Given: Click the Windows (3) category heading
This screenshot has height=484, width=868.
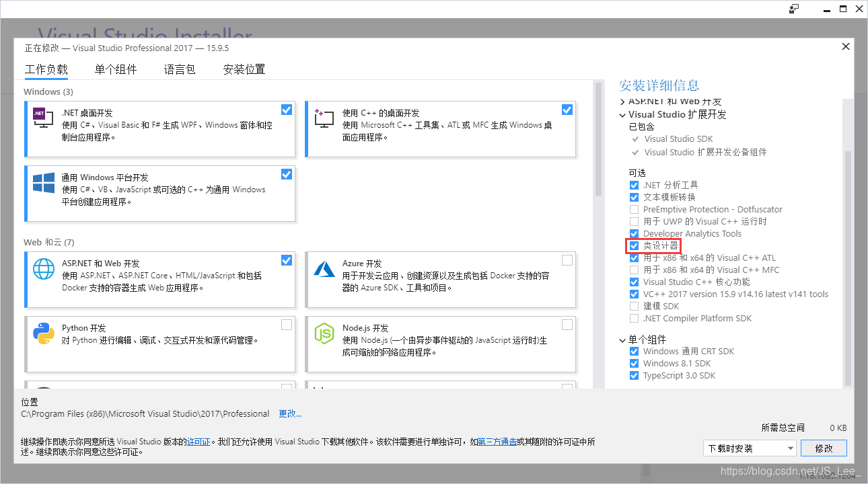Looking at the screenshot, I should coord(48,91).
